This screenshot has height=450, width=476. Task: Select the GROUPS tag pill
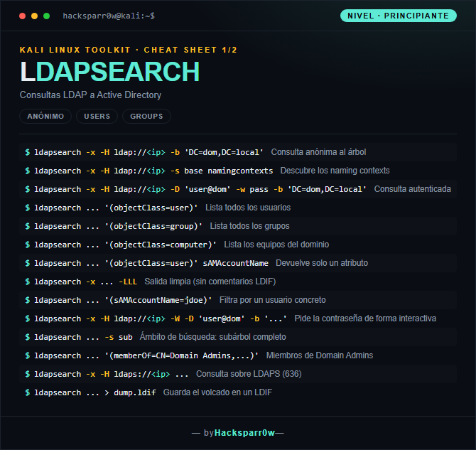point(146,116)
